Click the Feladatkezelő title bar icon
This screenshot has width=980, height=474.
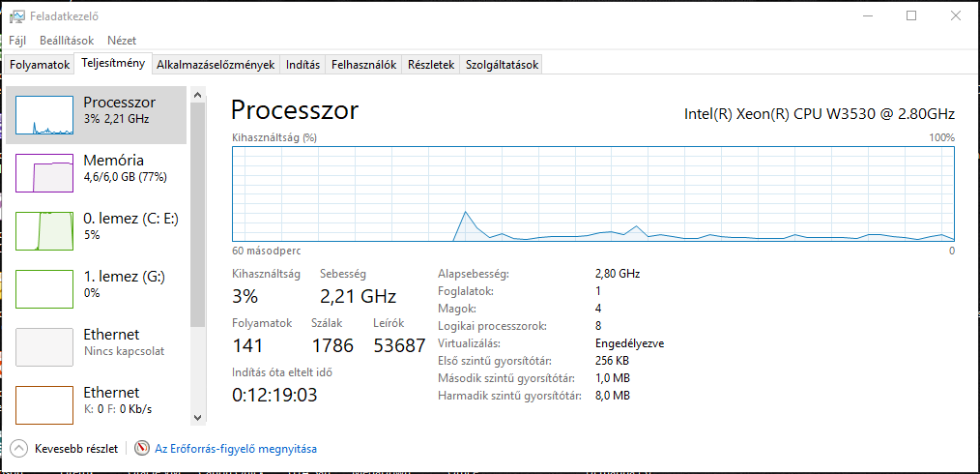pos(17,16)
